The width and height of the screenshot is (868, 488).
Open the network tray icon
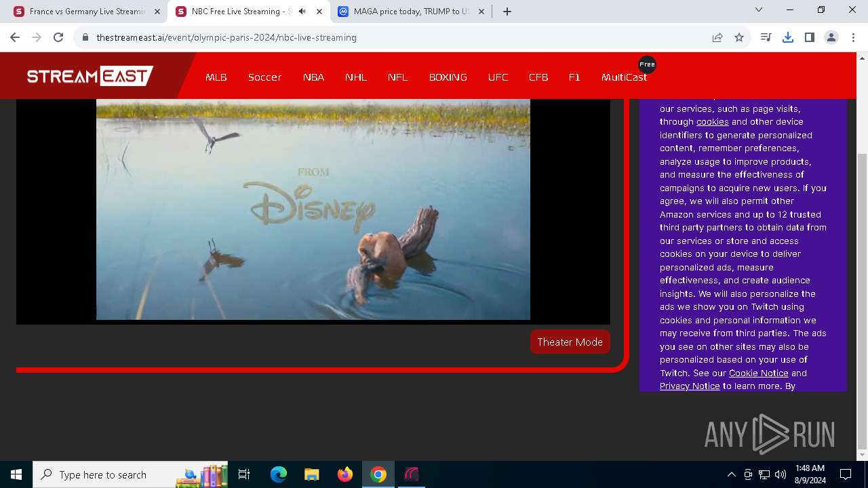pos(764,474)
